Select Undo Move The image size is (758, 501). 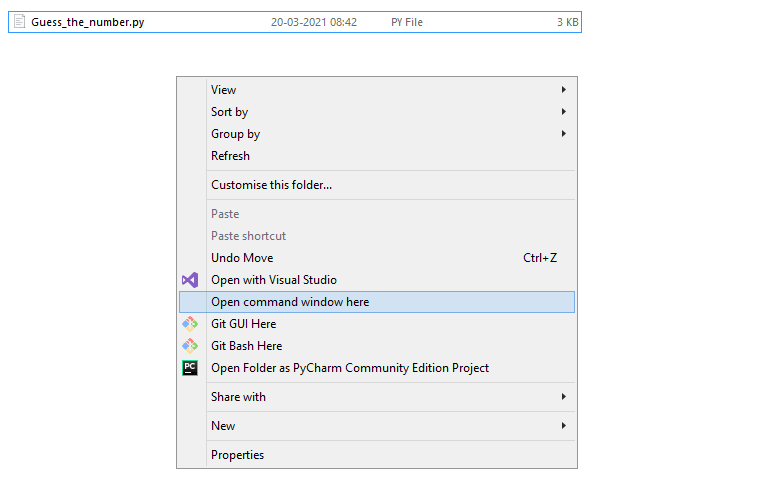(x=377, y=258)
